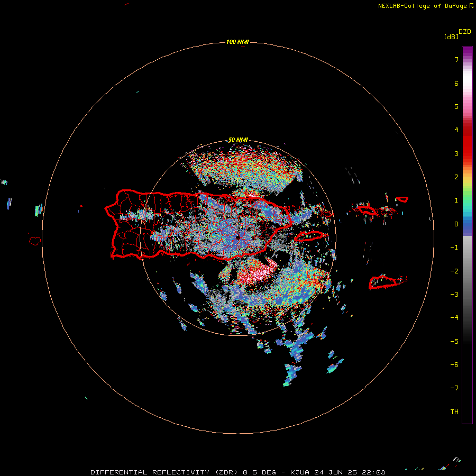476x476 pixels.
Task: Click the NEXLAB-College of DuPage credit text
Action: pyautogui.click(x=422, y=6)
